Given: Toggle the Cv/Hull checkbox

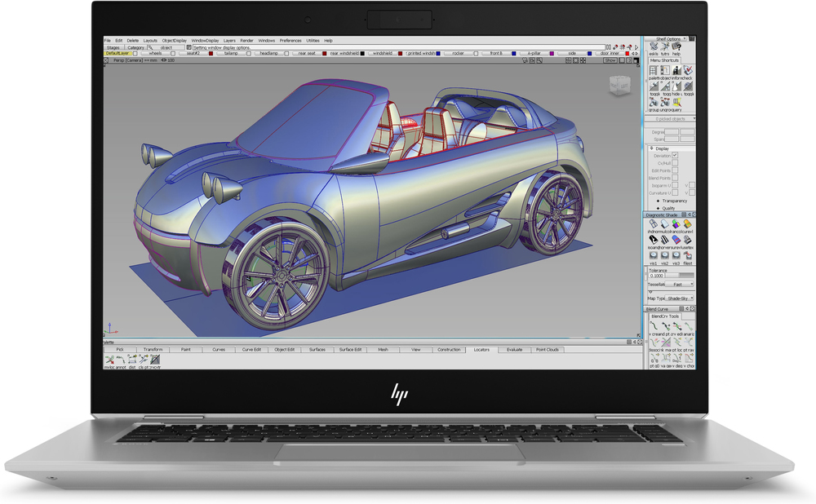Looking at the screenshot, I should pyautogui.click(x=675, y=163).
